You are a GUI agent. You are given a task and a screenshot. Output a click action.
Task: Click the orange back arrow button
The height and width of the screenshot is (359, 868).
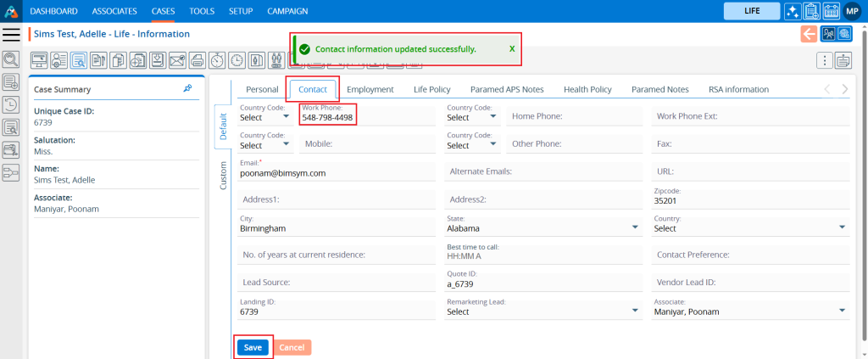coord(809,34)
